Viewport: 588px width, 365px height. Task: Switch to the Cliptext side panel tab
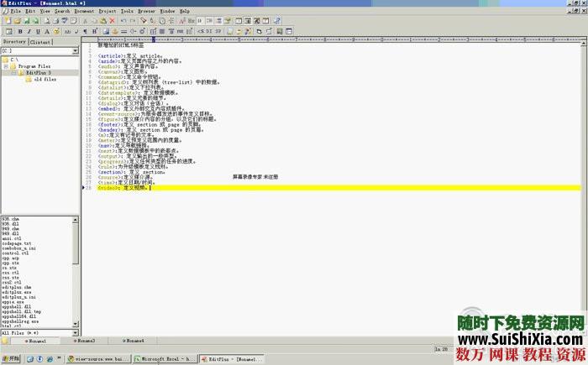pos(40,42)
